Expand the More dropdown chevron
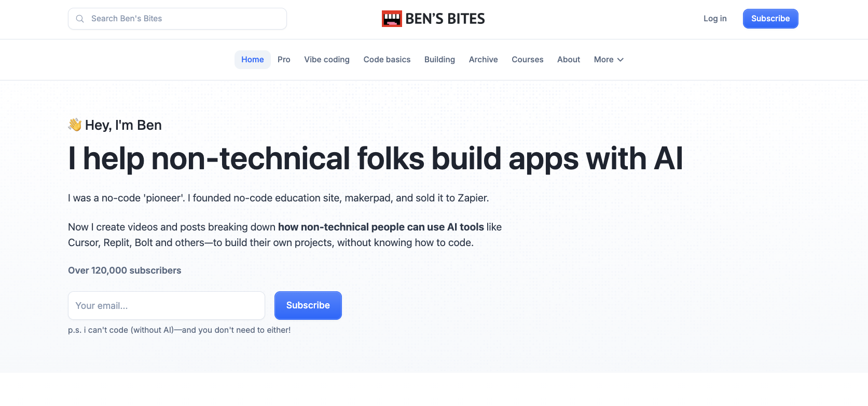This screenshot has height=406, width=868. (x=621, y=60)
